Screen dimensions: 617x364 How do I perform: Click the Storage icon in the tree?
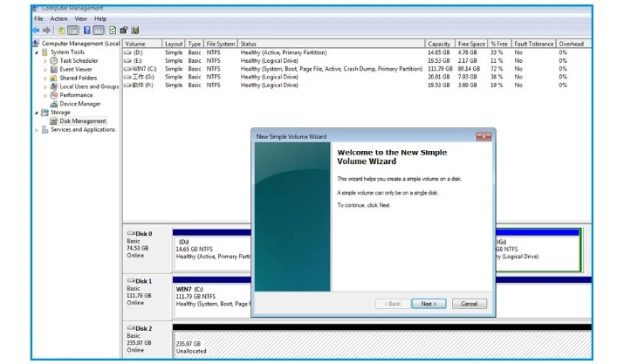coord(45,113)
